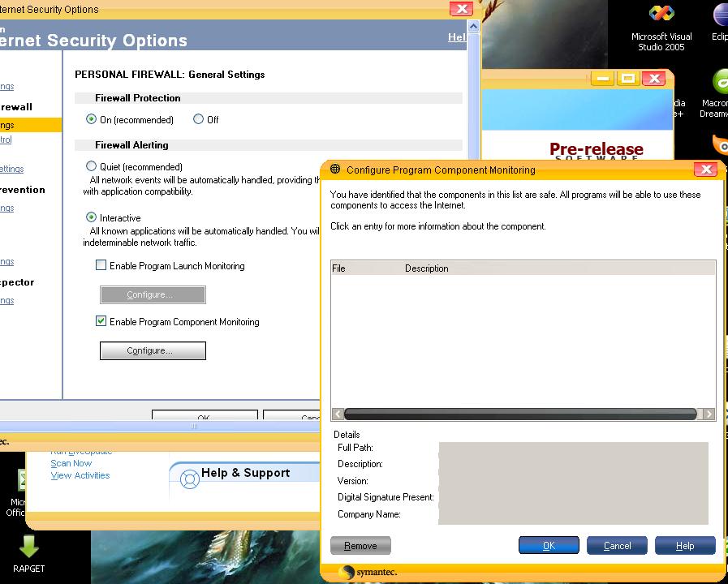Minimize the Pre-release Software window
This screenshot has width=728, height=584.
pyautogui.click(x=603, y=79)
